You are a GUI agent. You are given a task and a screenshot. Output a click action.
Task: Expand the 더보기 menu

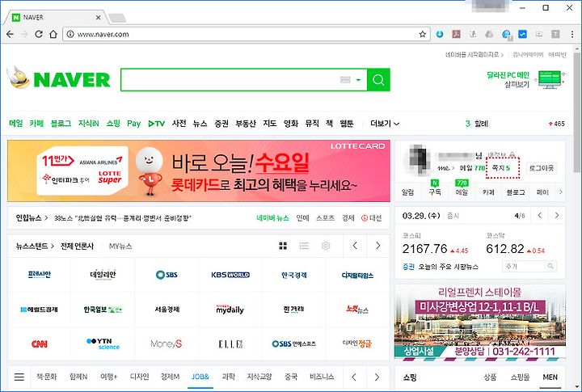point(385,124)
